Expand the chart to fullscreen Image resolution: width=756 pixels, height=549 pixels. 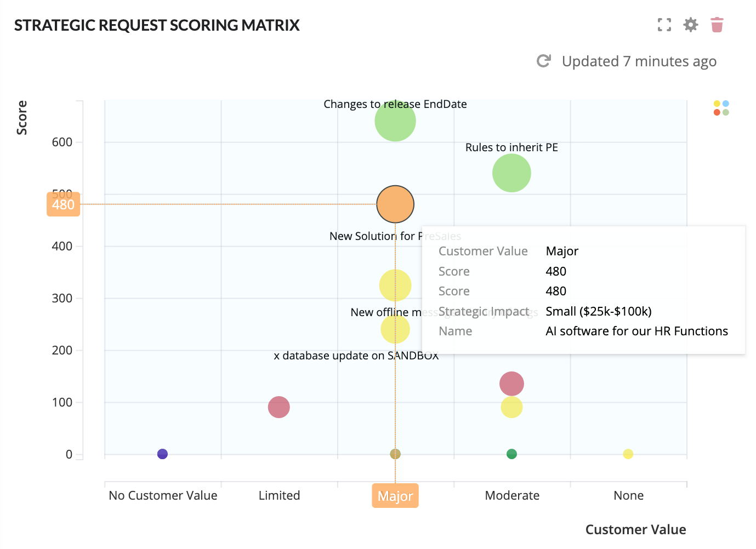[x=664, y=25]
